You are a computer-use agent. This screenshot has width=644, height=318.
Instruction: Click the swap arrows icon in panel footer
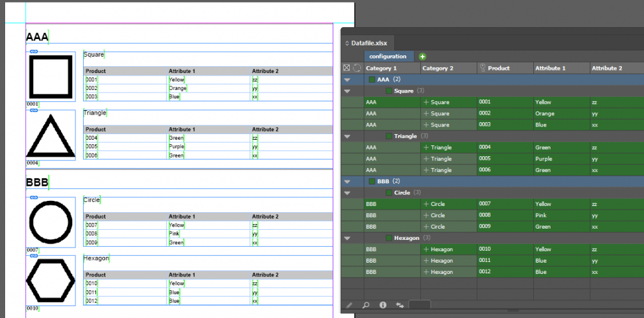coord(399,305)
